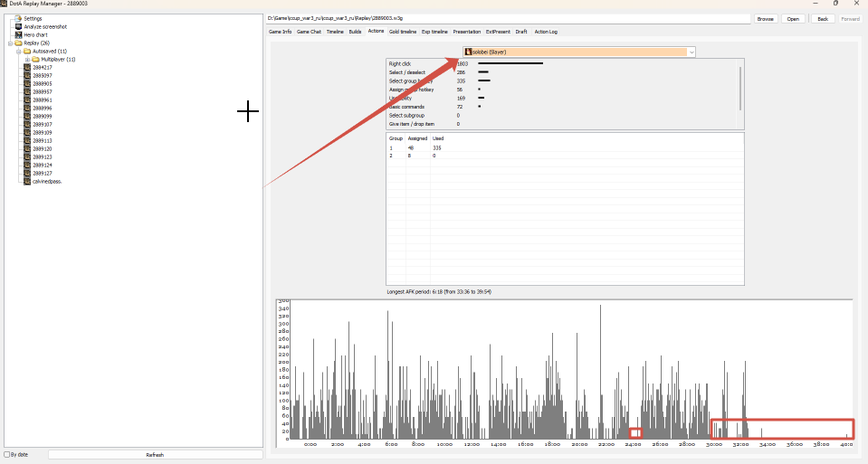Open the Action Log tab
868x464 pixels.
point(546,32)
